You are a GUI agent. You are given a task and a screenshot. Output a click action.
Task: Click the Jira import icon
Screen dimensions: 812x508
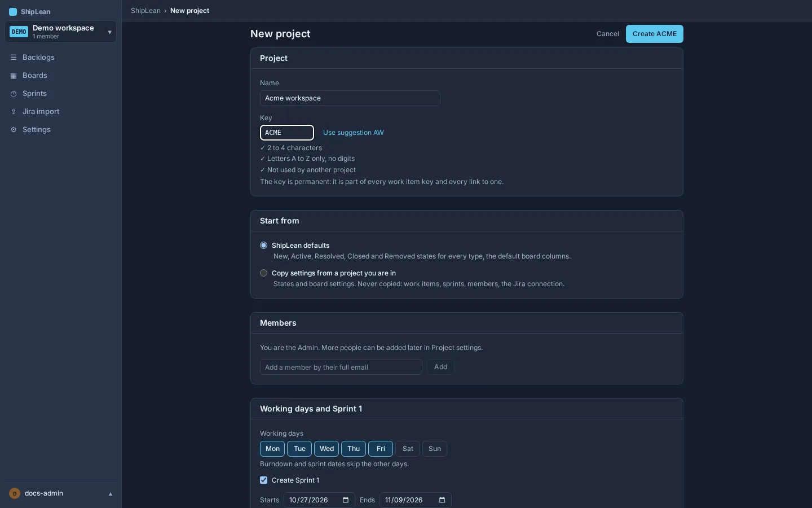point(14,112)
